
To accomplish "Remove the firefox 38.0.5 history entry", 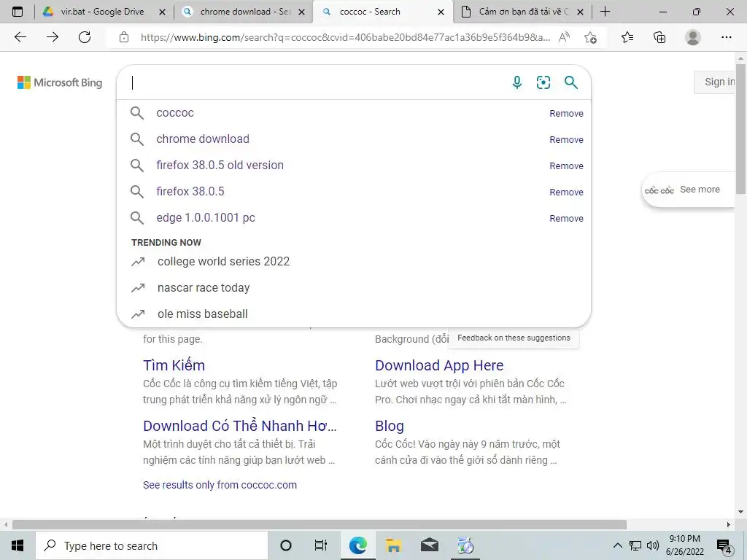I will (566, 192).
